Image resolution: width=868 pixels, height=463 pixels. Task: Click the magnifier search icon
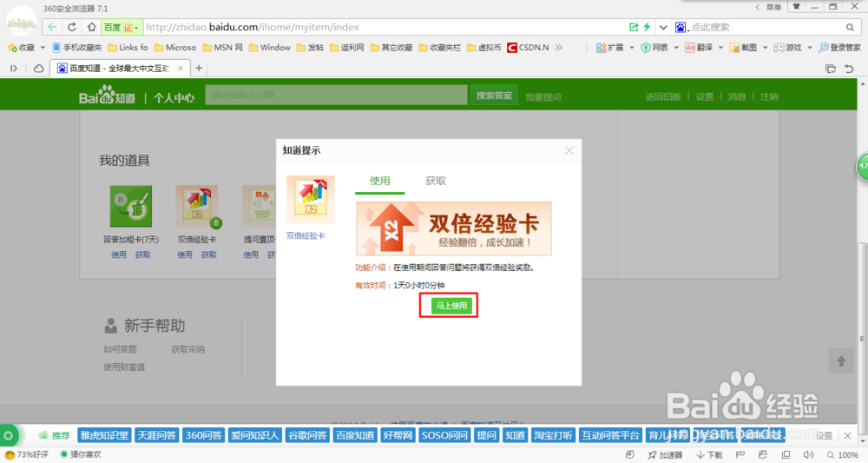[x=850, y=27]
